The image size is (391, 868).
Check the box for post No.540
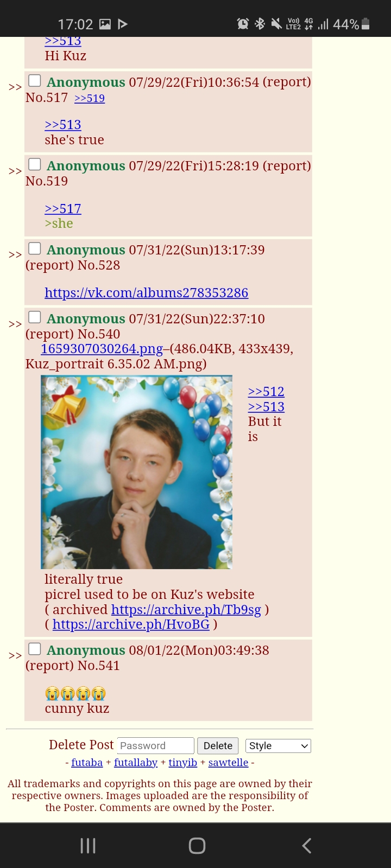point(35,317)
